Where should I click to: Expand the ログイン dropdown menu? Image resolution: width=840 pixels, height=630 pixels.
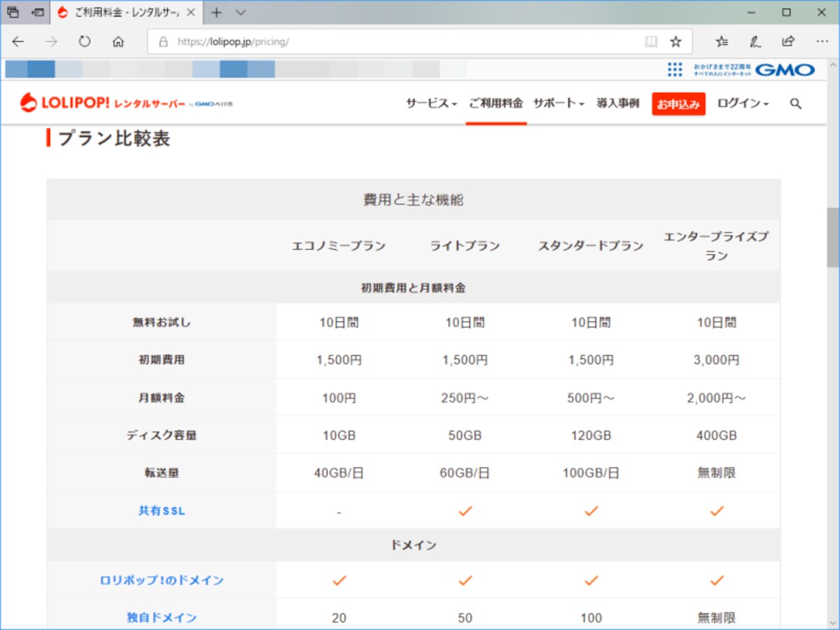(743, 104)
